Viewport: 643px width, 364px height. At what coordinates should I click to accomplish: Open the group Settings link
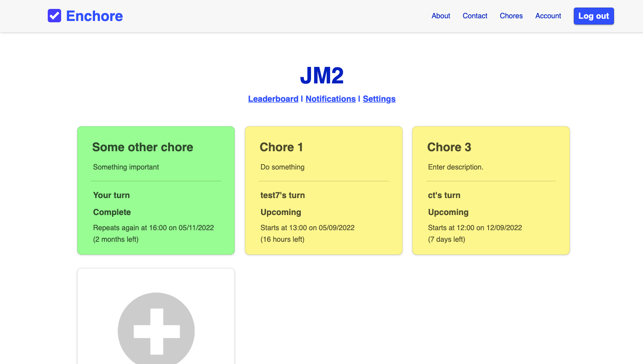pyautogui.click(x=379, y=99)
